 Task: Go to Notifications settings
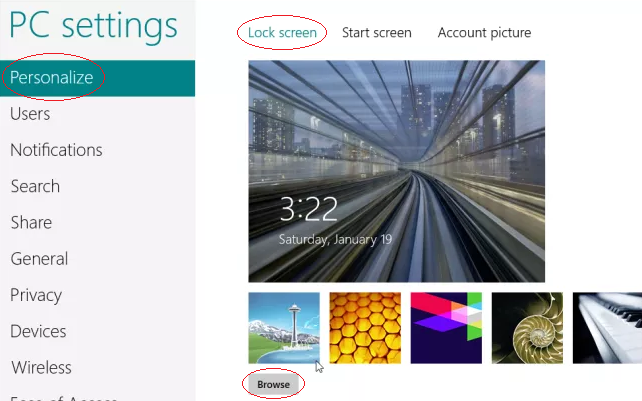point(56,150)
